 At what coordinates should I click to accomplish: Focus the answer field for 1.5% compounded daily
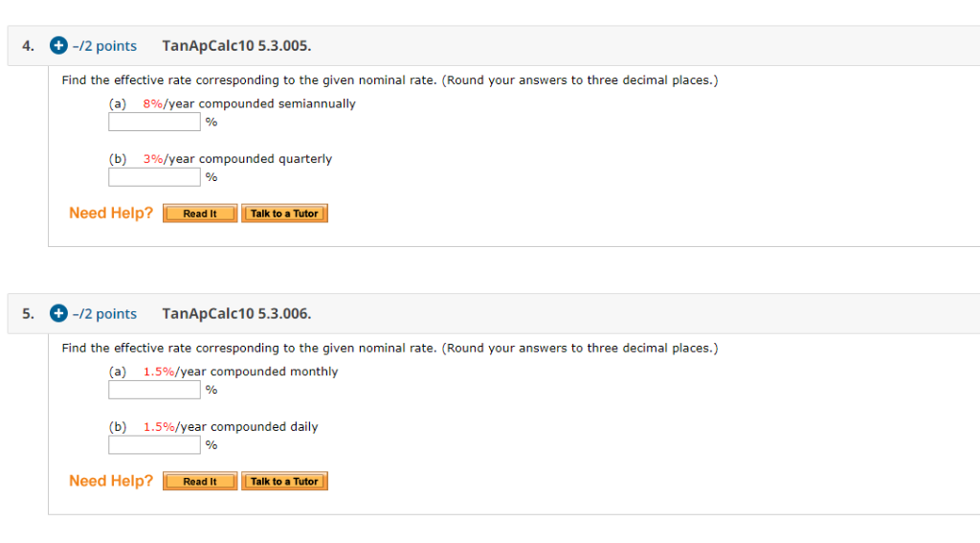[x=154, y=444]
